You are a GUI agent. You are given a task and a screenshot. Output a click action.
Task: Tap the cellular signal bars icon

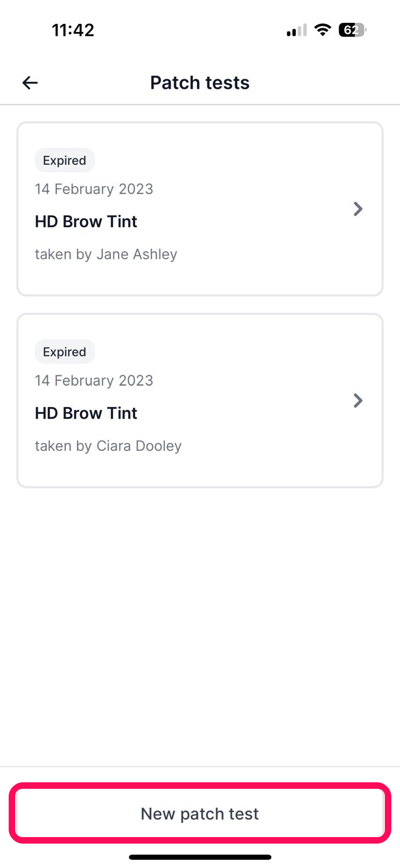(x=296, y=30)
